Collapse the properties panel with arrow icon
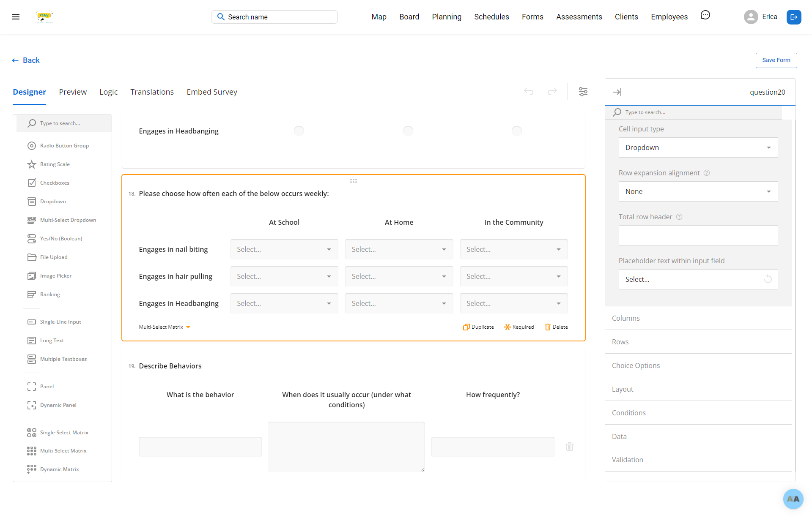The image size is (812, 518). [617, 92]
